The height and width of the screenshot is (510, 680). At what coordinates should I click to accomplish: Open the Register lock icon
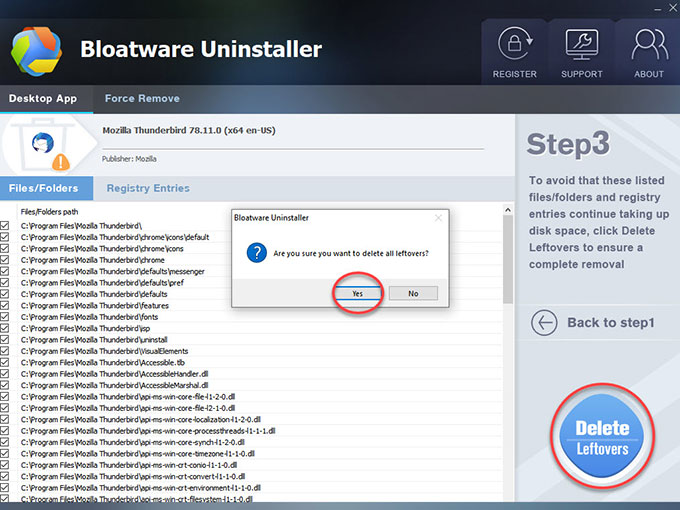click(x=515, y=43)
